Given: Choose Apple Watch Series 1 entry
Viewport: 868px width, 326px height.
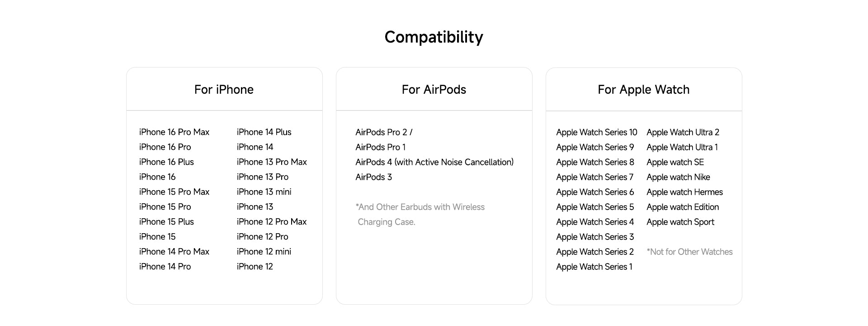Looking at the screenshot, I should pyautogui.click(x=594, y=267).
